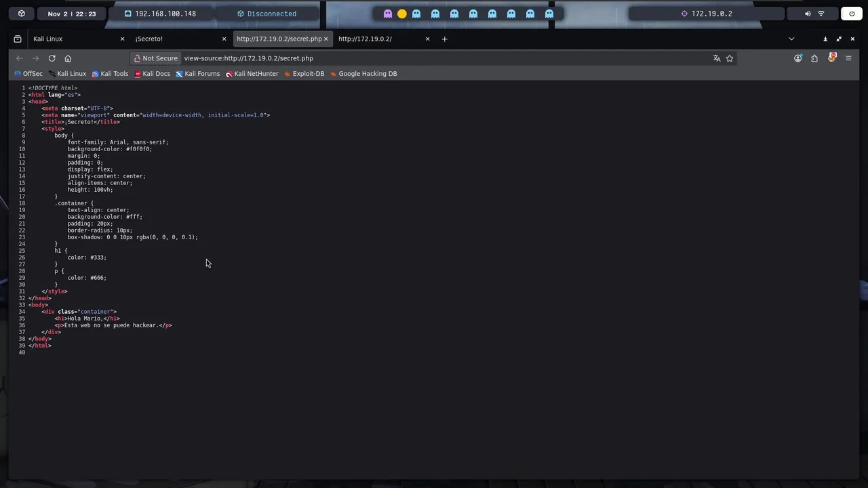Open the Kali Forums bookmark
868x488 pixels.
pos(197,73)
